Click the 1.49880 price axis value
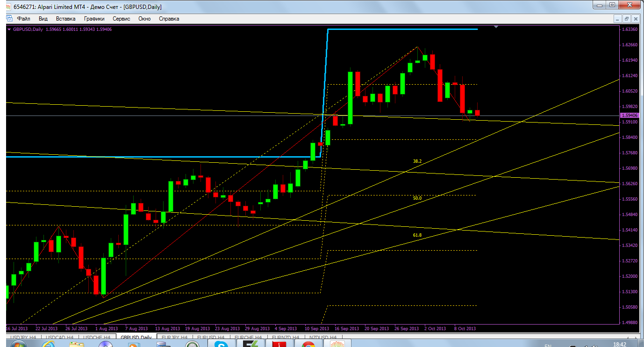Screen dimensions: 644x347 pos(630,323)
